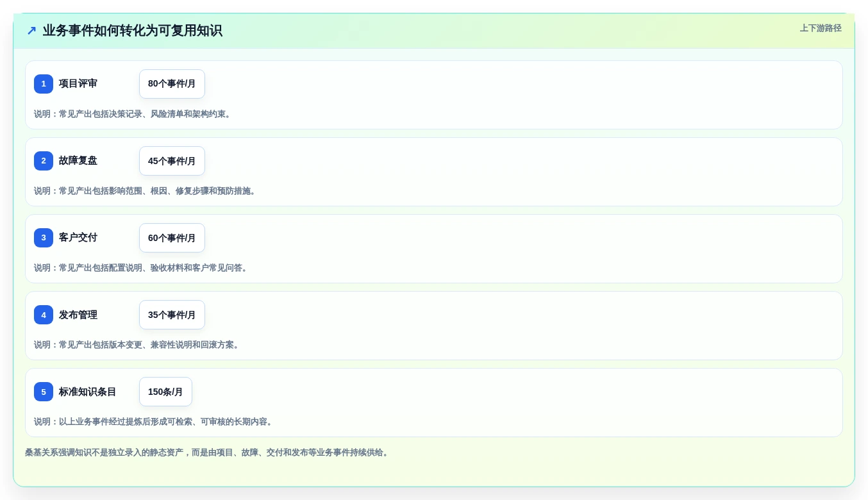Select the 故障复盘 heading

pos(78,161)
